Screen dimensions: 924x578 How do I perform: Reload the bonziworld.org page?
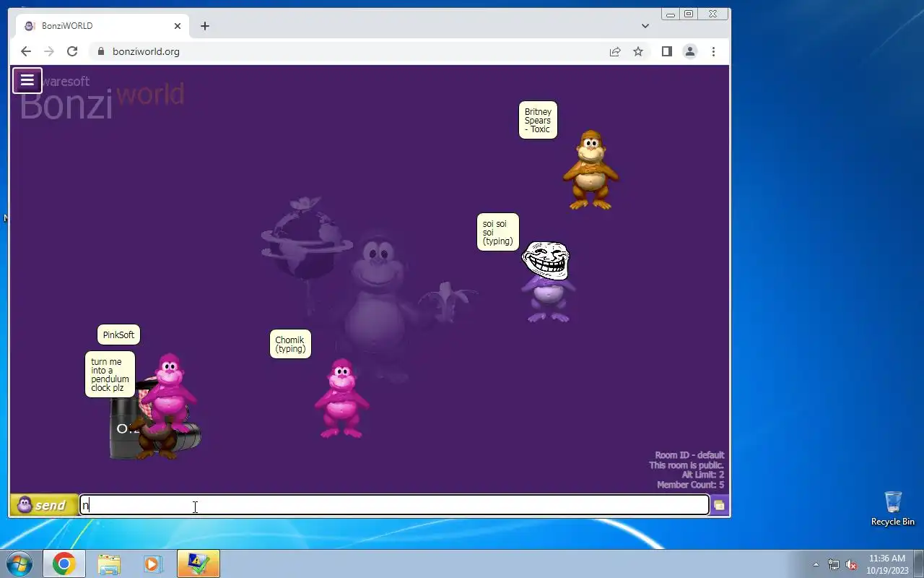[72, 51]
